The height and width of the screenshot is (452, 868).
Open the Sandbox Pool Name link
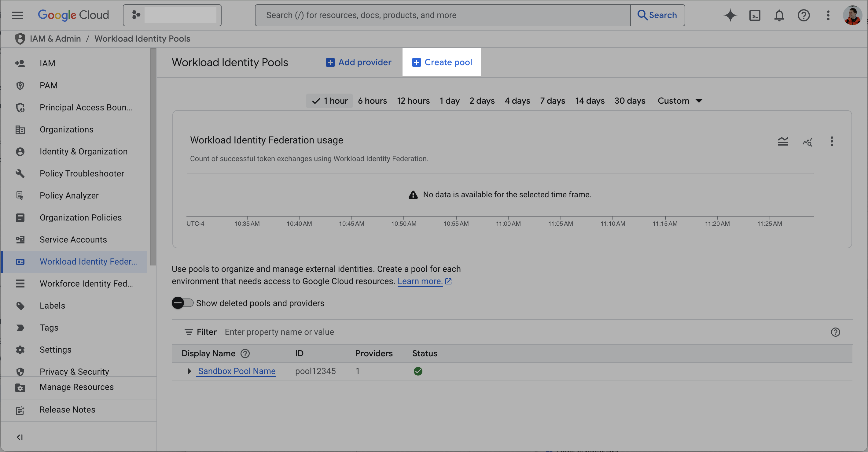[x=237, y=371]
